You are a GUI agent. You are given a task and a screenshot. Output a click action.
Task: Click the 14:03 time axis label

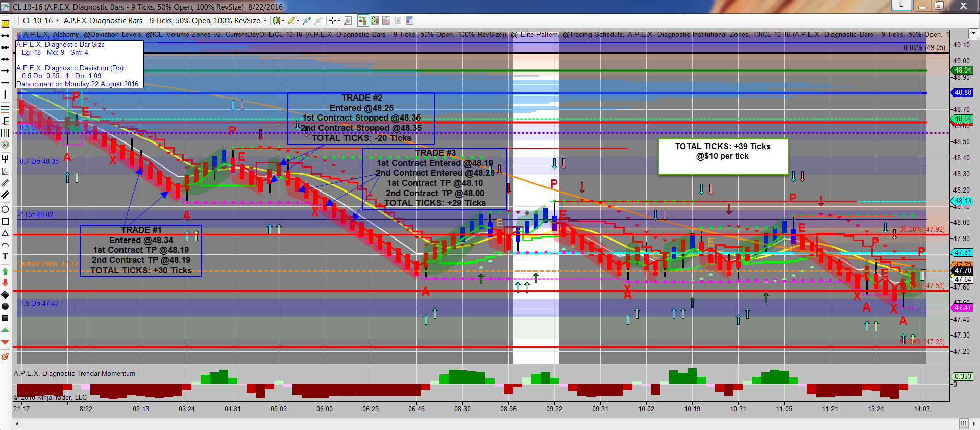(x=922, y=409)
